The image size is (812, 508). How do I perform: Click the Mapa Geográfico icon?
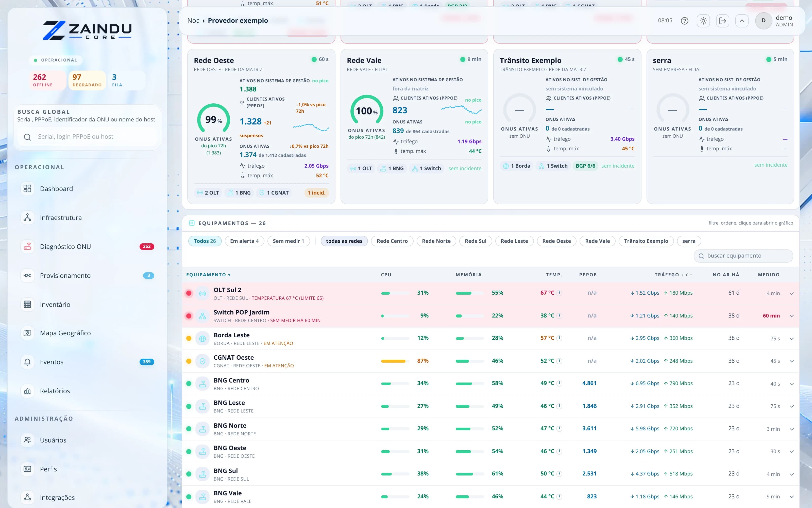[x=27, y=333]
